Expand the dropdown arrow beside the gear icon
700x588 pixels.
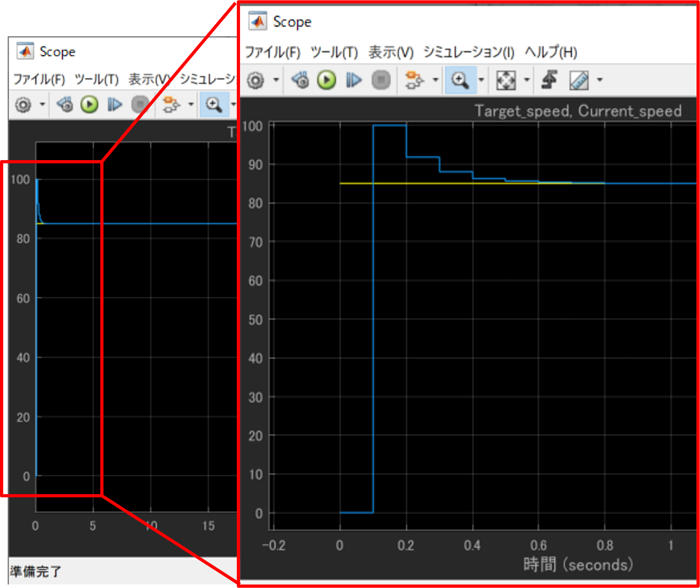276,79
